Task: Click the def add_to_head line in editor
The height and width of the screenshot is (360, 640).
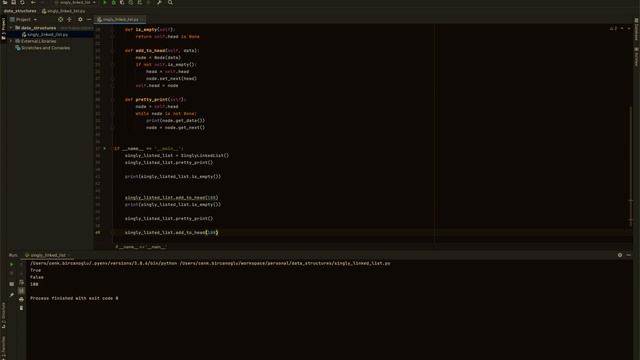Action: point(162,51)
